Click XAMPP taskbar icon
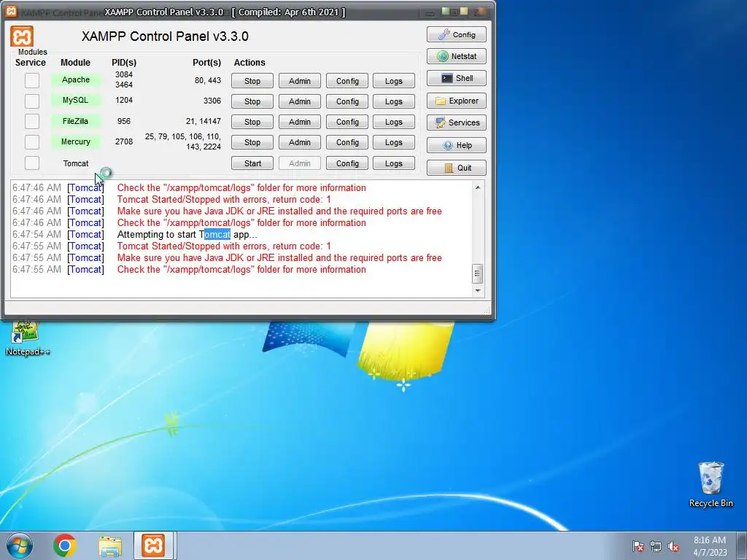747x560 pixels. tap(153, 545)
